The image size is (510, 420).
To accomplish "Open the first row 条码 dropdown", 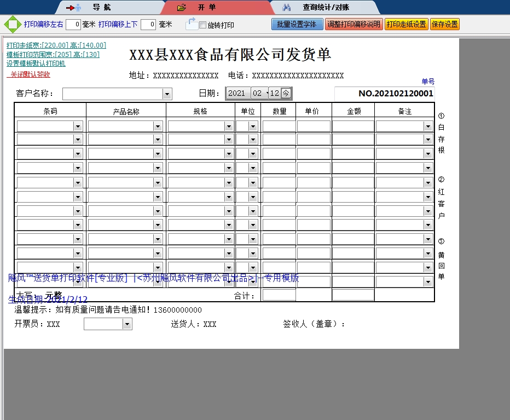I will (x=78, y=126).
